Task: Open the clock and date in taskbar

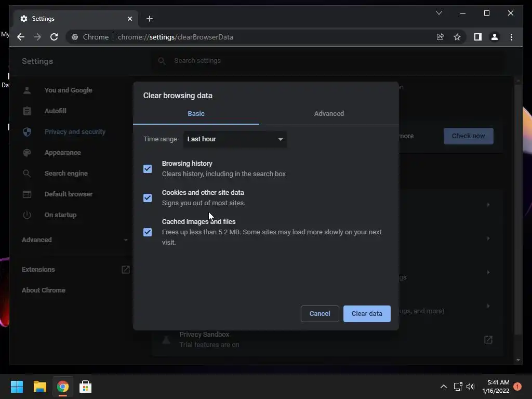Action: 496,387
